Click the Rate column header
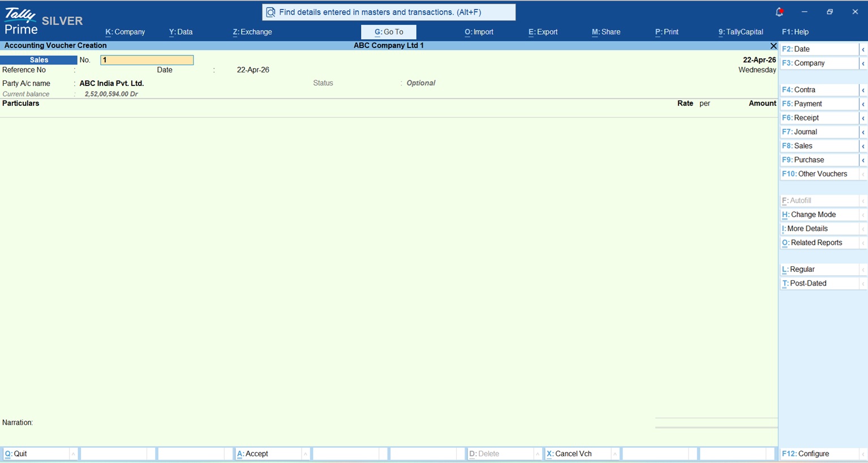The height and width of the screenshot is (463, 868). point(685,103)
